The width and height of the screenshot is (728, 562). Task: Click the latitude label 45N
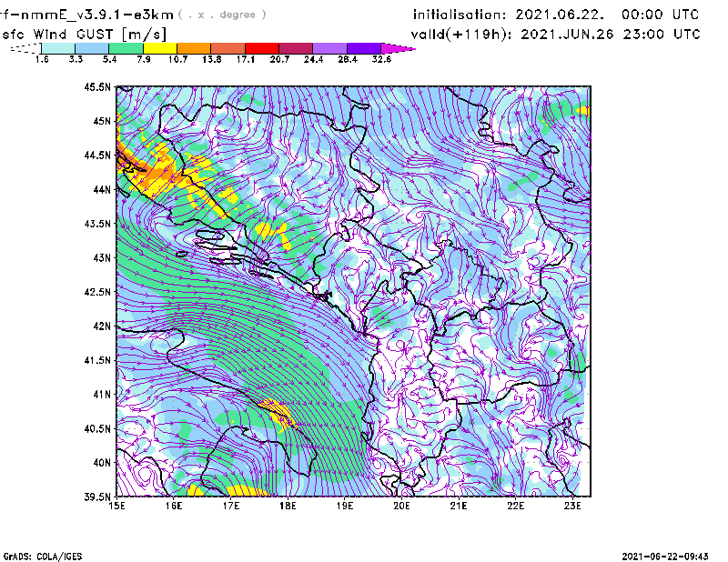click(x=102, y=121)
